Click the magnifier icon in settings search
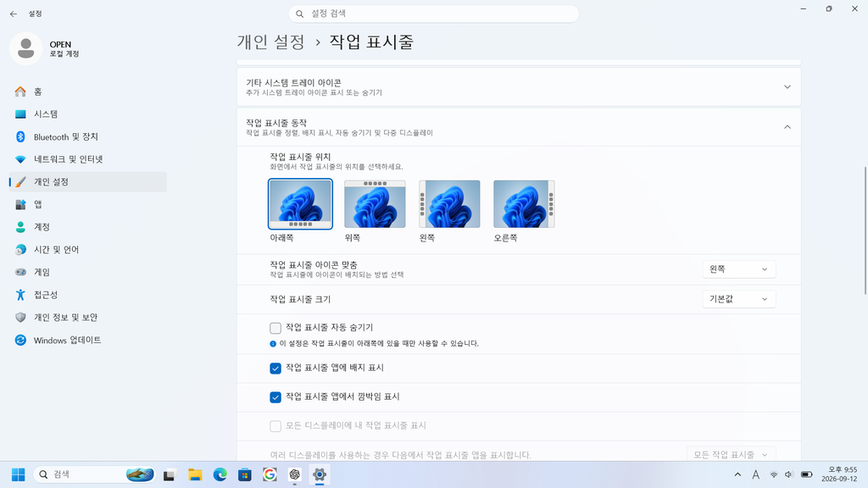Viewport: 868px width, 488px height. click(x=299, y=14)
